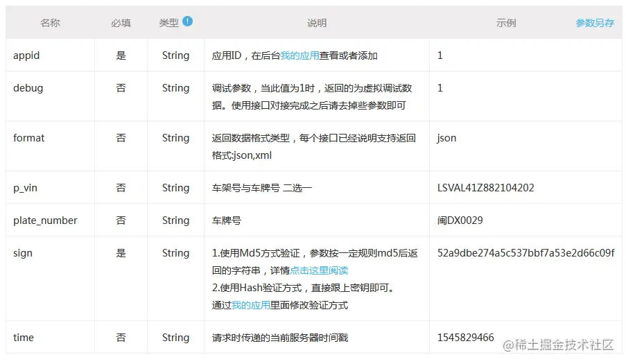Select the plate_number parameter name

[x=45, y=220]
